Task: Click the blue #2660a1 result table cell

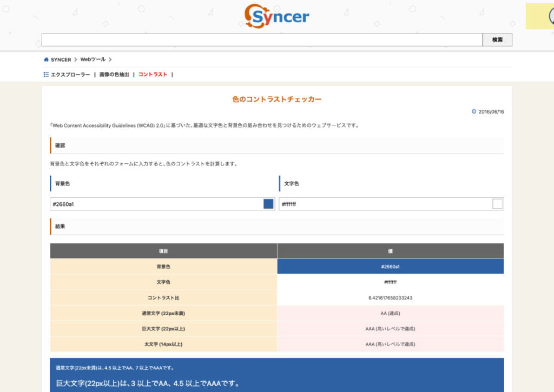Action: (390, 267)
